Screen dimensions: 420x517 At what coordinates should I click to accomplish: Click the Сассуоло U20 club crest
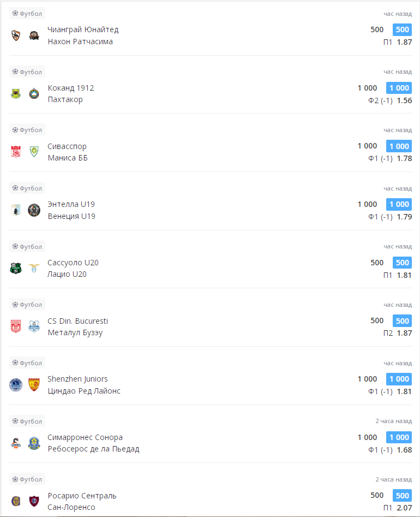tap(16, 268)
